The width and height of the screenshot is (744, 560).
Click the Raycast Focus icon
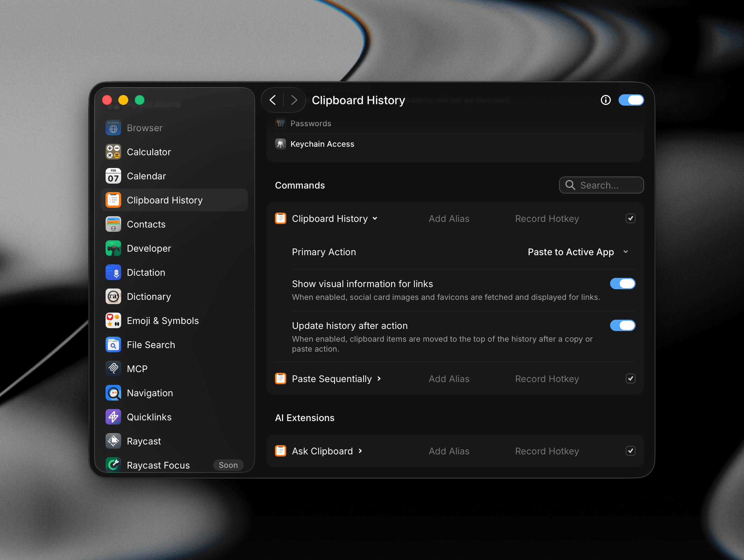(x=113, y=465)
